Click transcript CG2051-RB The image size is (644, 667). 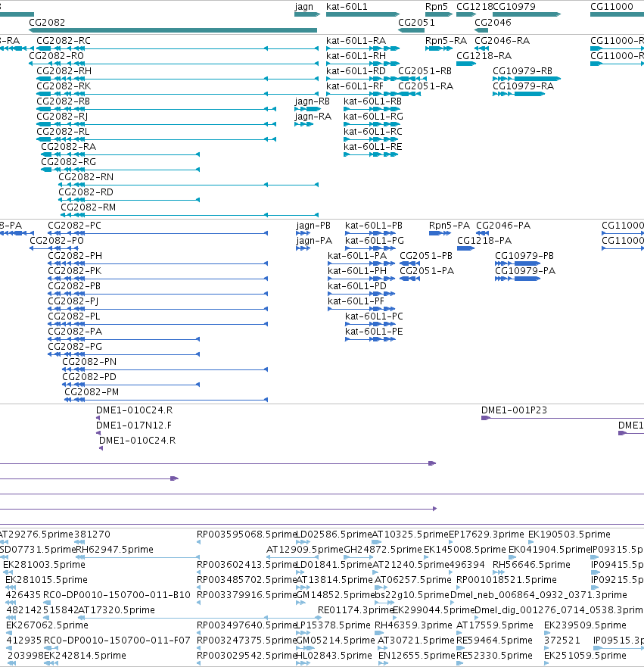coord(425,71)
